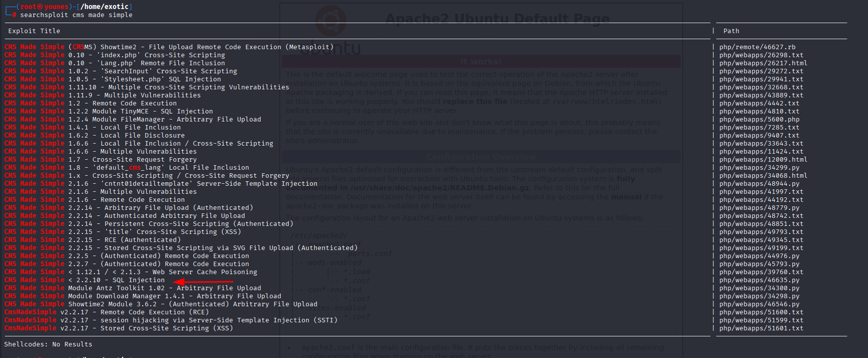Click the path php/webapps/46635.py
The width and height of the screenshot is (868, 358).
click(x=759, y=280)
